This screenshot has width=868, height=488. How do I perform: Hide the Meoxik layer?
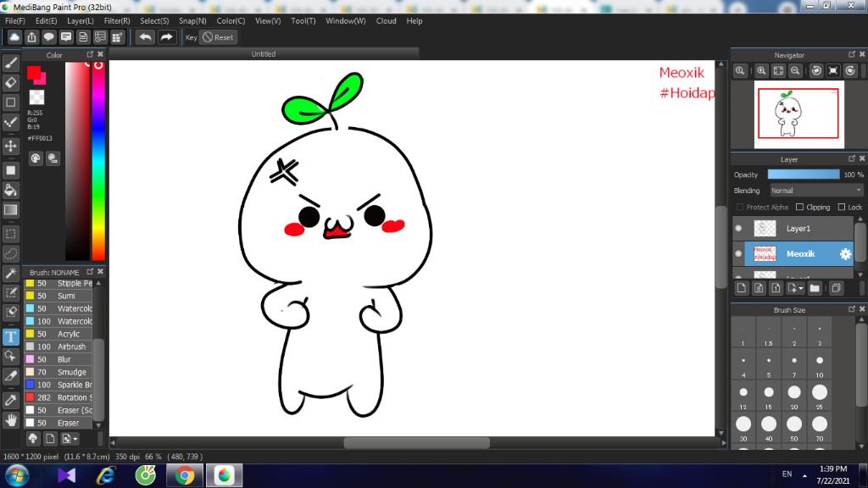click(x=738, y=254)
